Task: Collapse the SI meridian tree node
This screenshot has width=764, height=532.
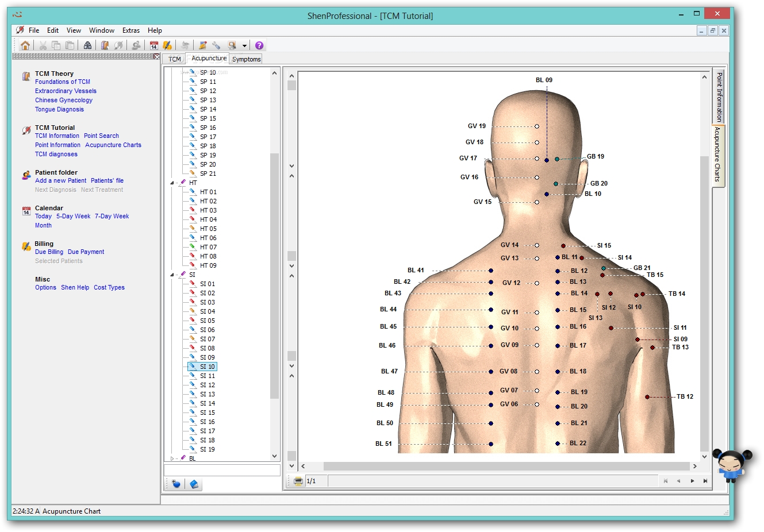Action: (x=172, y=275)
